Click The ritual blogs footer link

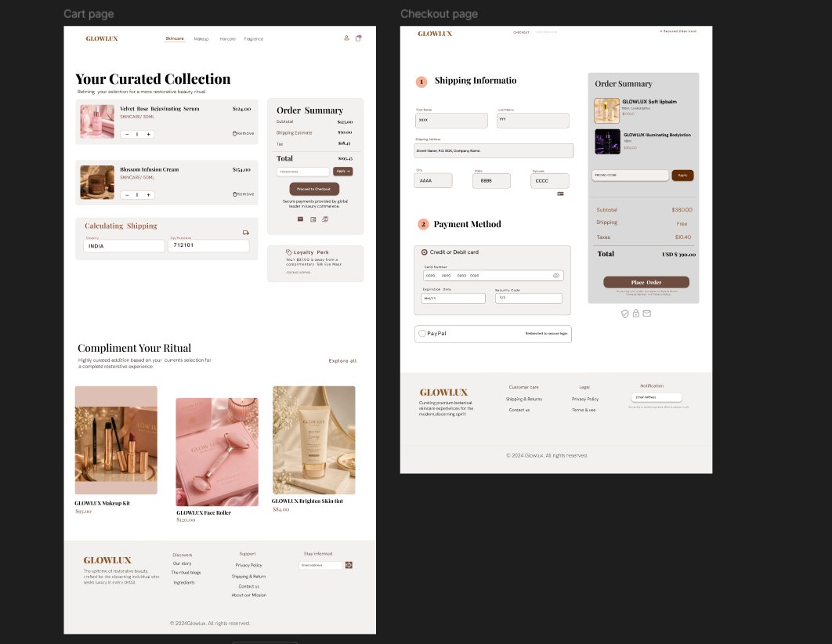186,573
